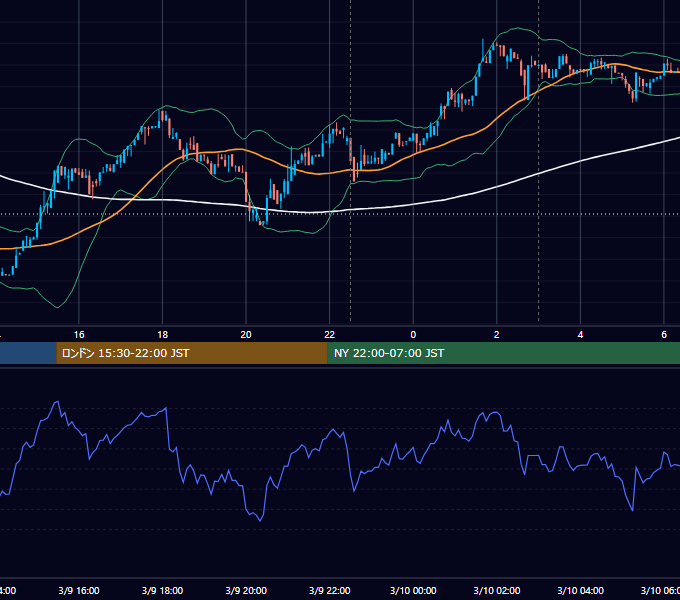This screenshot has width=680, height=600.
Task: Click the "3/9 16:00" label on bottom axis
Action: [79, 590]
